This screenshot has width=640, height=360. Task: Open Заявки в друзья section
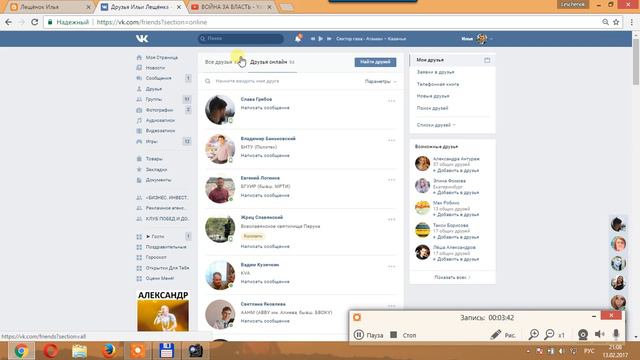(436, 72)
